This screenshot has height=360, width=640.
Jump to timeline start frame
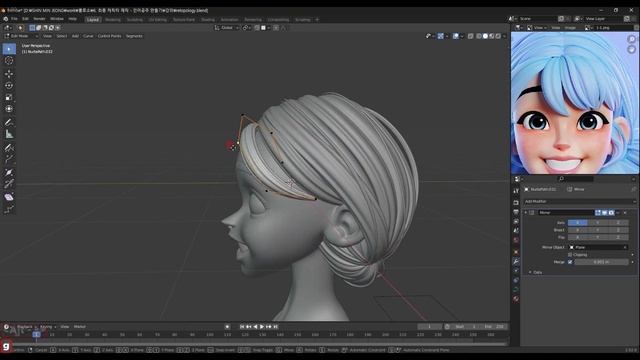tap(242, 327)
